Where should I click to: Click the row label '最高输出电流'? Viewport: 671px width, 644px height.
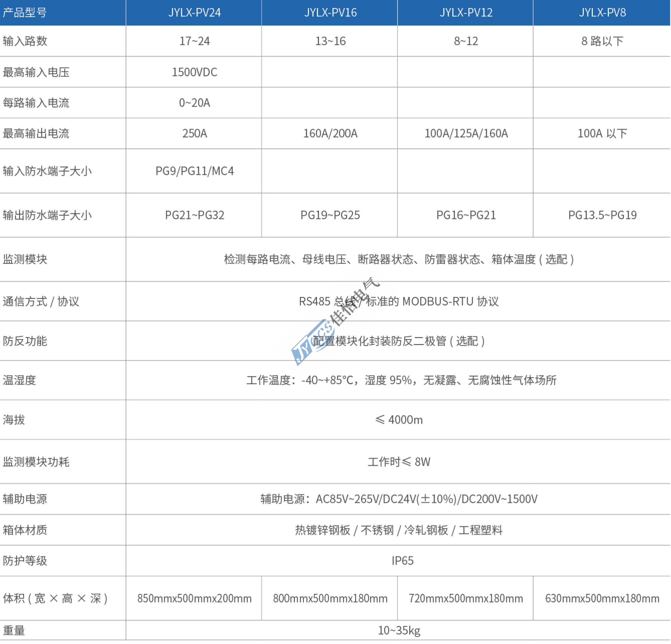coord(36,133)
